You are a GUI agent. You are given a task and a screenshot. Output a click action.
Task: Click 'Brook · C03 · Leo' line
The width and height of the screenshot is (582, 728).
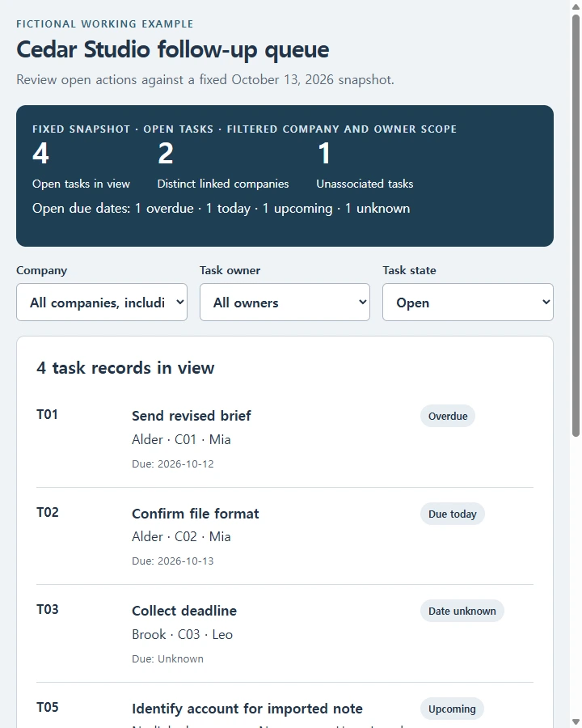coord(183,634)
